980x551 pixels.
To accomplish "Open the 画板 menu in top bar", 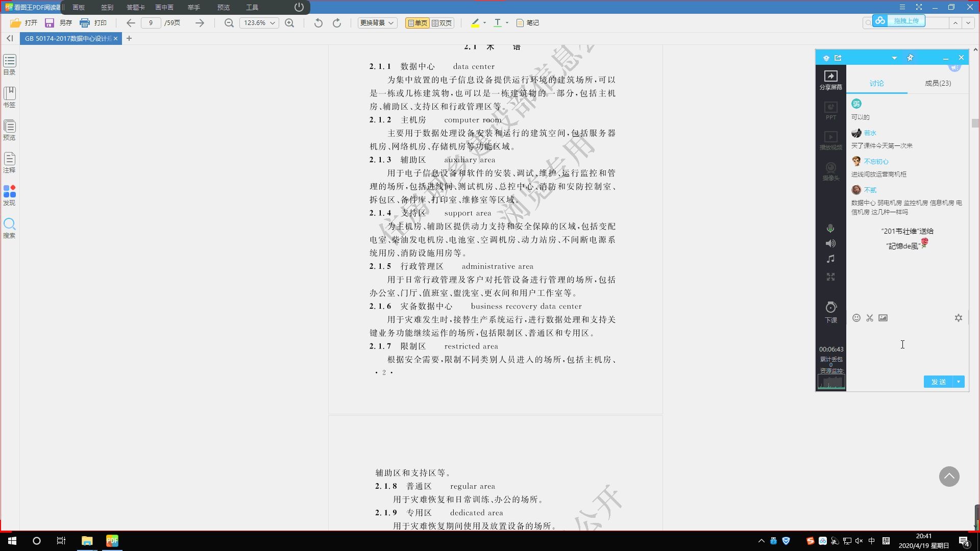I will tap(79, 7).
